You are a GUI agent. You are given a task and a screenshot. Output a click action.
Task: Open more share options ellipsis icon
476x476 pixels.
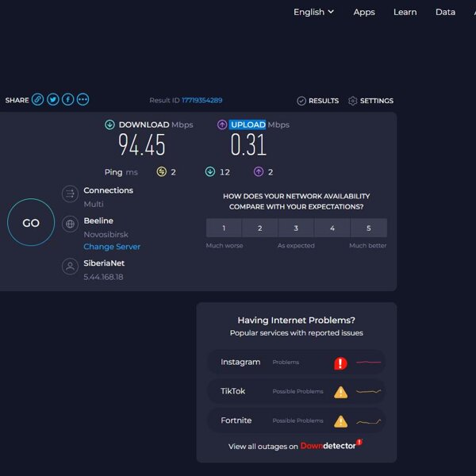(x=83, y=100)
